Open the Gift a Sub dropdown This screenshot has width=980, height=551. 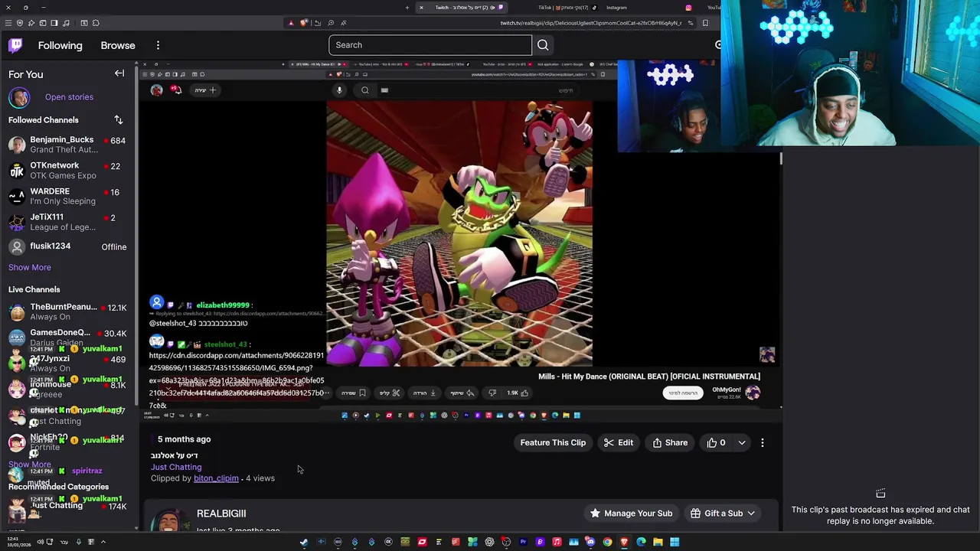point(723,514)
